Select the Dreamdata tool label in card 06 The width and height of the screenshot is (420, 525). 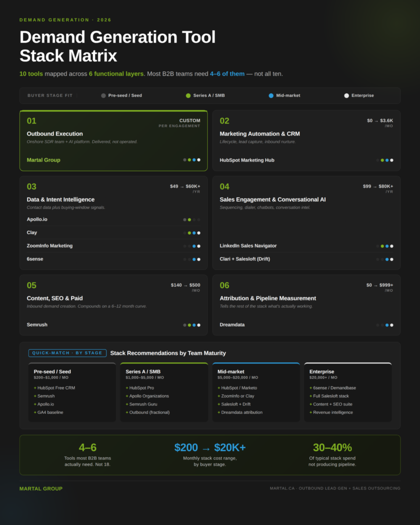point(232,325)
